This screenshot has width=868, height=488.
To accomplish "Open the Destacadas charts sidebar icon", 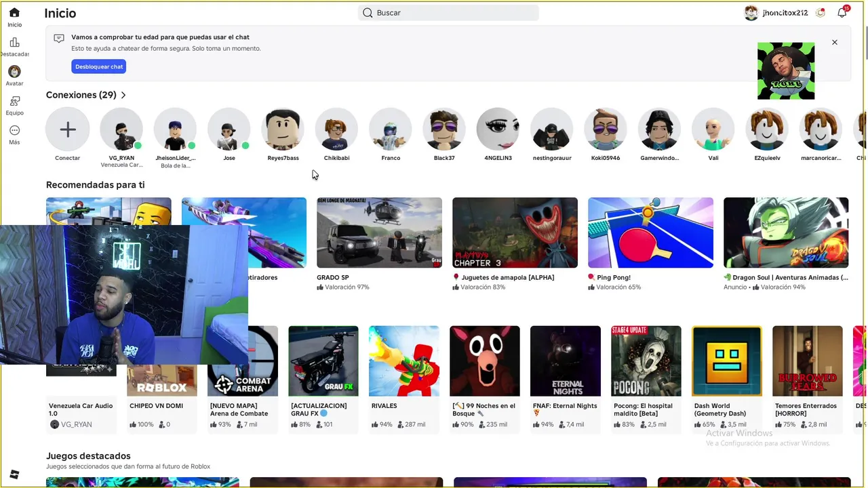I will (14, 42).
